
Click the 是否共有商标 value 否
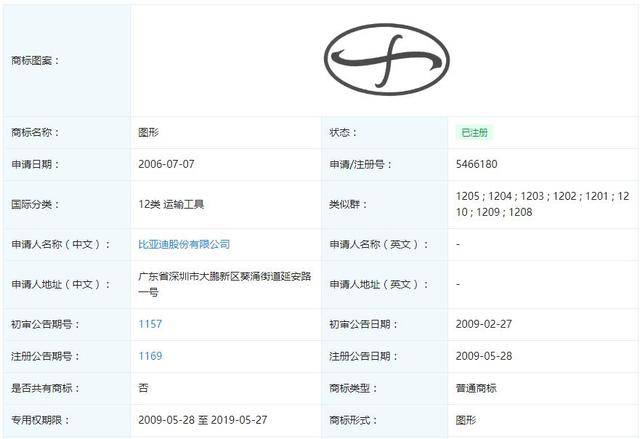143,388
